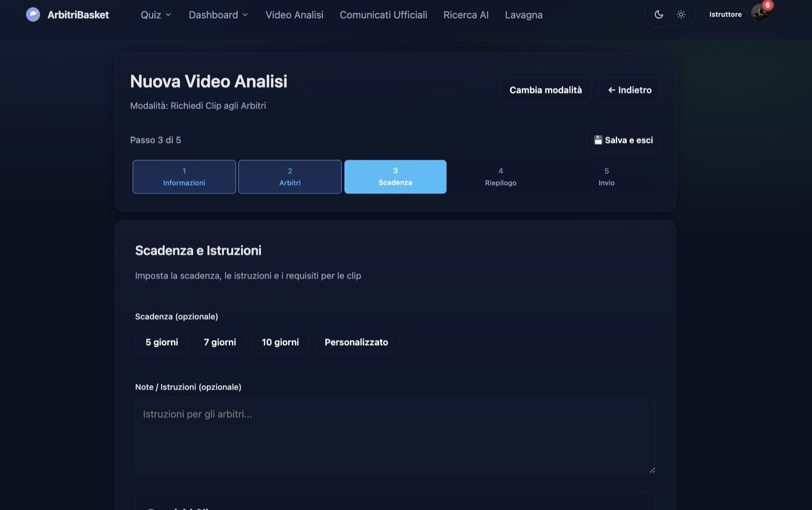Choose the Personalizzato deadline option
This screenshot has width=812, height=510.
point(356,342)
